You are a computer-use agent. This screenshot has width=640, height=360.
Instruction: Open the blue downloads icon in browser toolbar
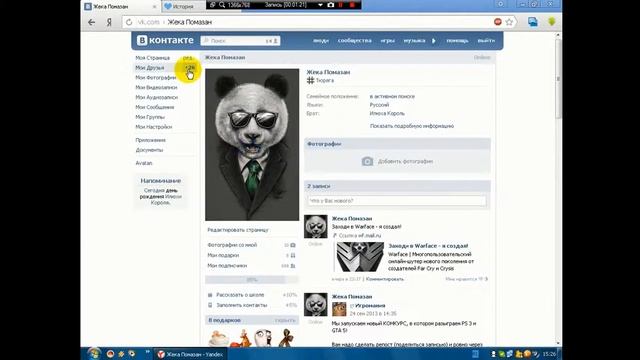tap(533, 22)
